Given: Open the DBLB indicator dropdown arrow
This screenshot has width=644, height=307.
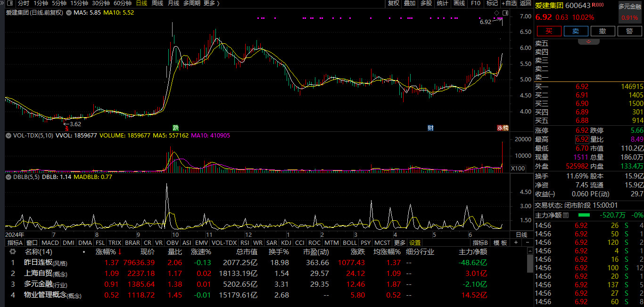Looking at the screenshot, I should tap(8, 178).
